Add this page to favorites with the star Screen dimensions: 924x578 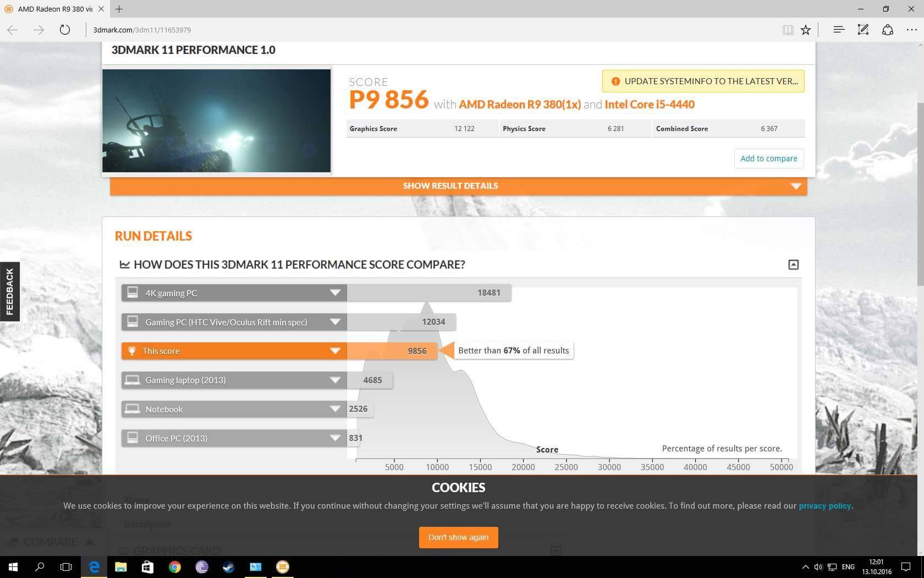806,30
